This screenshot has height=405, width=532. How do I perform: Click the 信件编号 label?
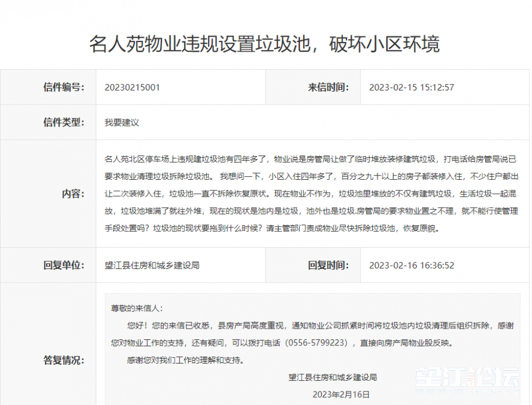click(63, 88)
